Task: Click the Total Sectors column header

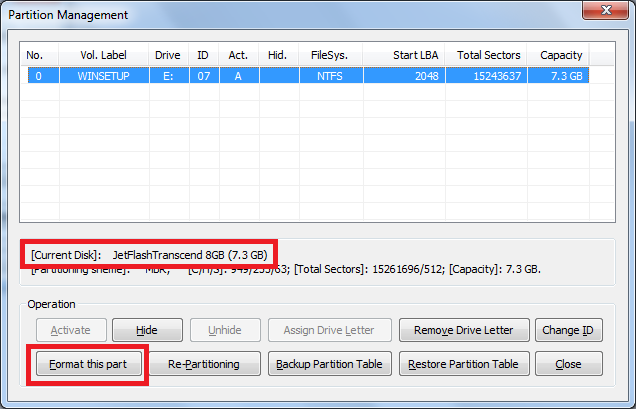Action: point(489,55)
